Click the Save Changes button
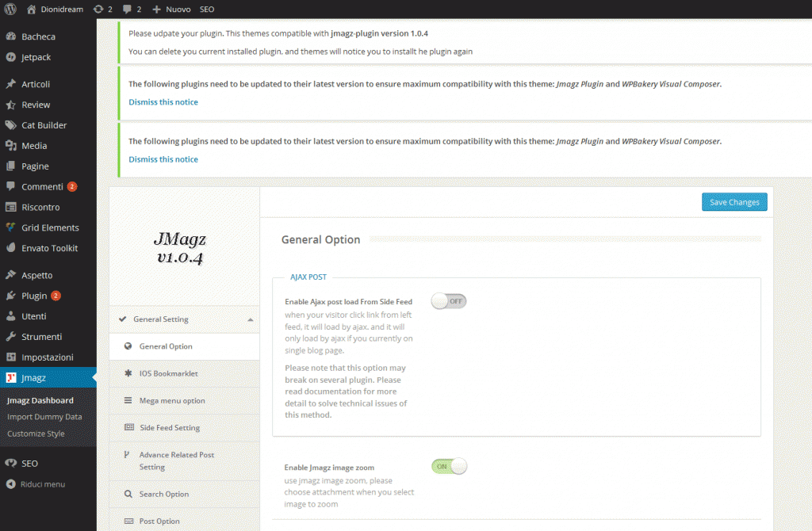This screenshot has height=531, width=812. click(734, 202)
